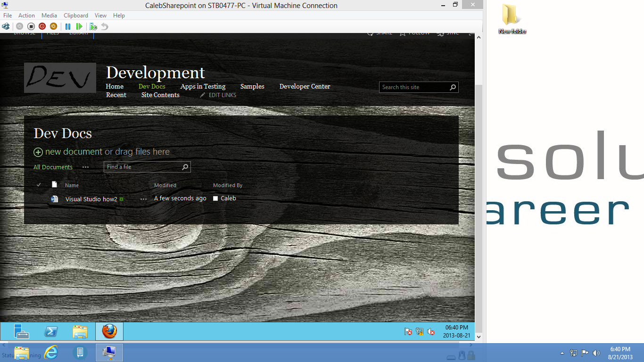Click the green Reset VM icon

79,26
